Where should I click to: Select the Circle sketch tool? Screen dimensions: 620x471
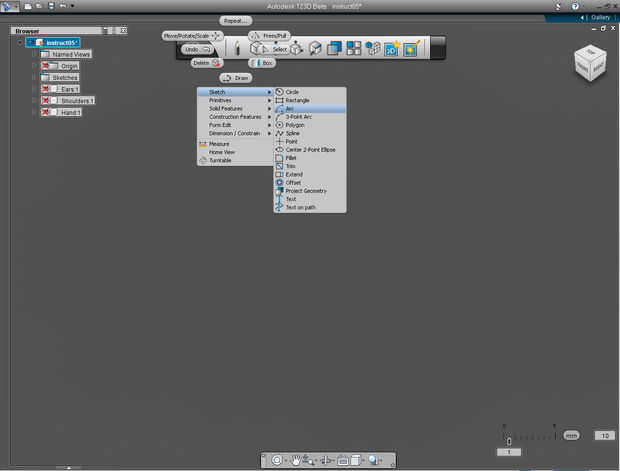click(310, 92)
